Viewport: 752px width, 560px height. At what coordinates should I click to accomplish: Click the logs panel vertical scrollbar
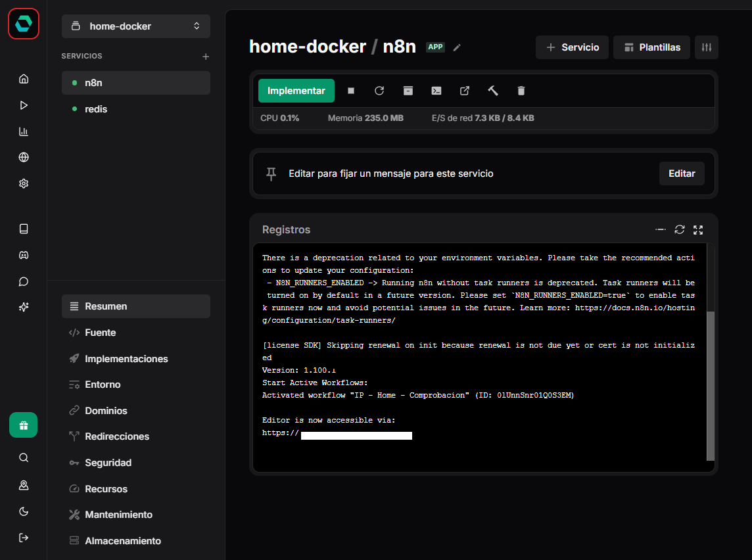[711, 386]
